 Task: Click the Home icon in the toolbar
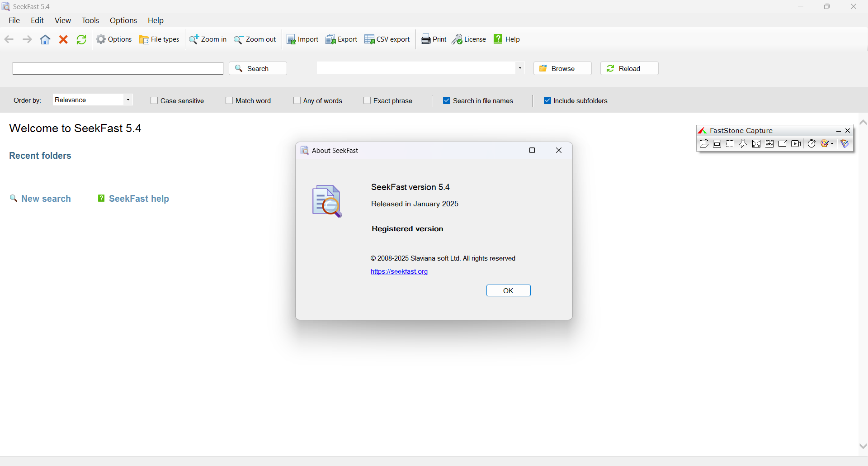pyautogui.click(x=45, y=39)
